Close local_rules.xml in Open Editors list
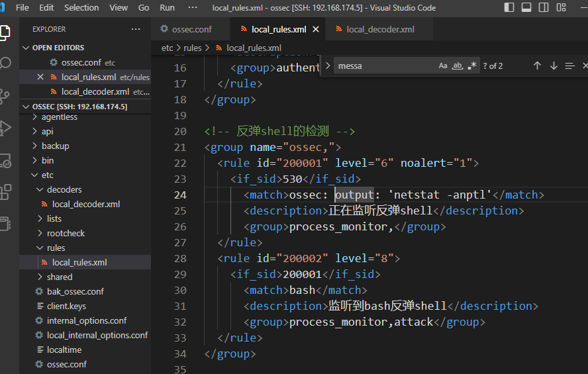The height and width of the screenshot is (374, 588). pos(40,77)
